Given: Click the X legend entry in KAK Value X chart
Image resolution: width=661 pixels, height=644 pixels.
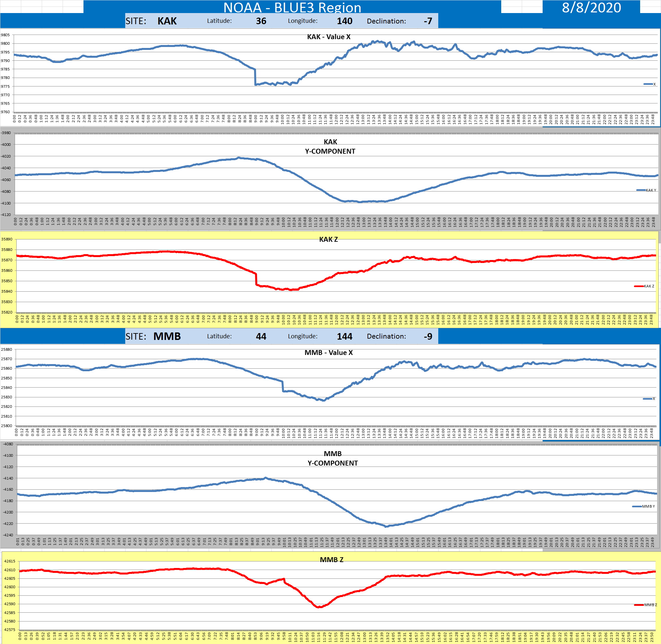Looking at the screenshot, I should pos(650,84).
